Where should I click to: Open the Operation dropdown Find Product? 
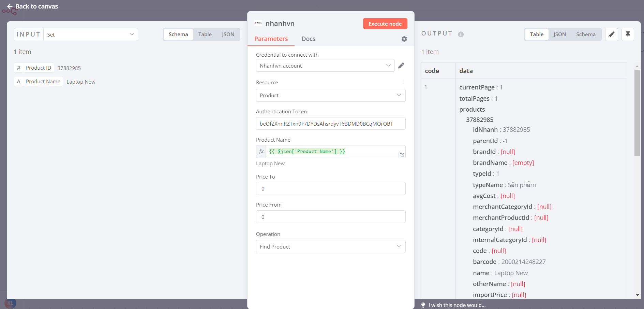point(330,247)
